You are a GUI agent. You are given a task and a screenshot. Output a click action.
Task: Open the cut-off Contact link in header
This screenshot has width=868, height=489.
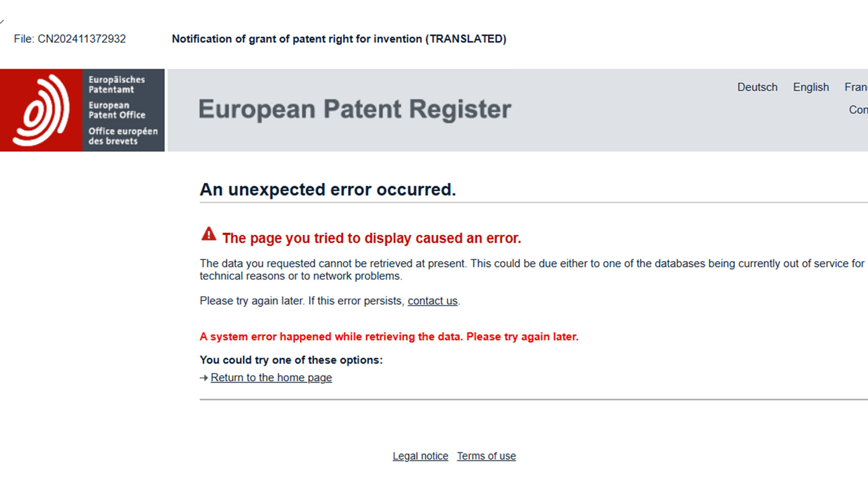coord(858,110)
